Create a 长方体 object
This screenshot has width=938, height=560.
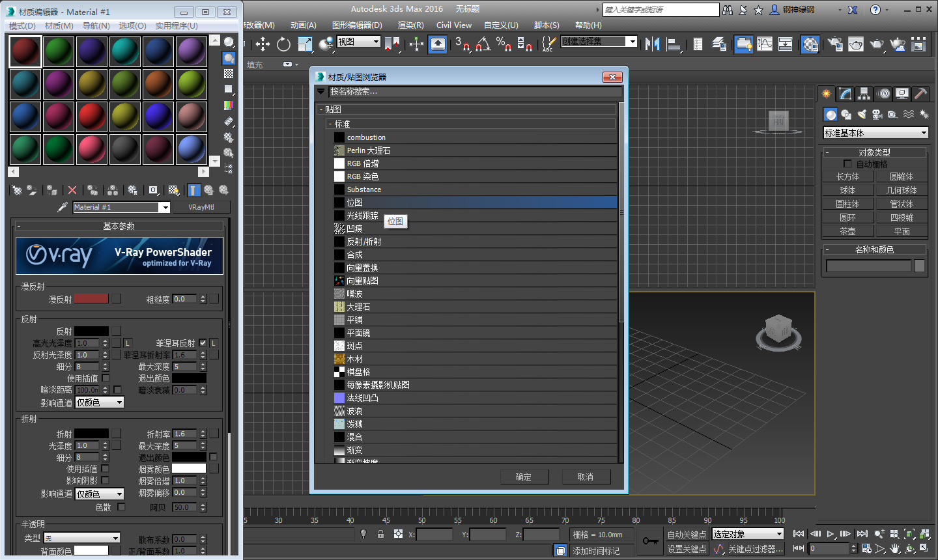pos(847,176)
